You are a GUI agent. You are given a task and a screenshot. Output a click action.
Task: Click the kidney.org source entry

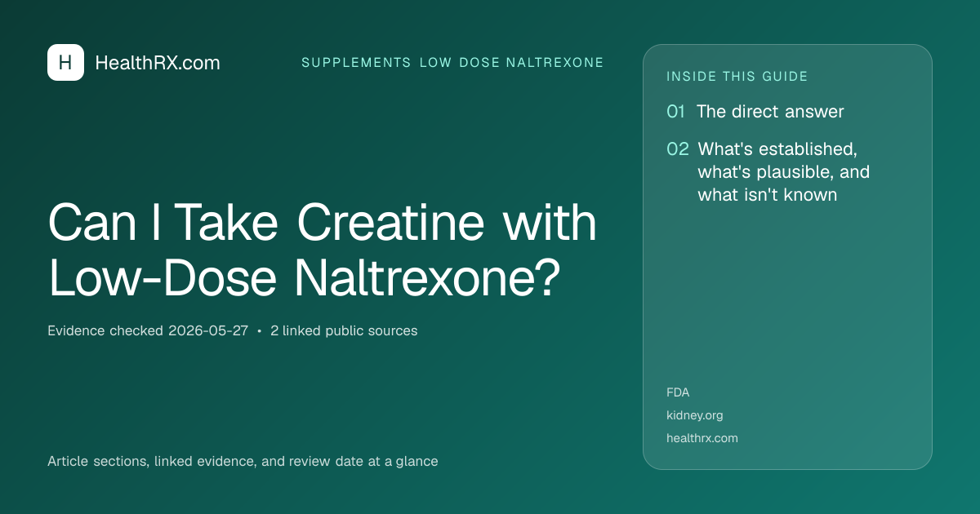695,415
